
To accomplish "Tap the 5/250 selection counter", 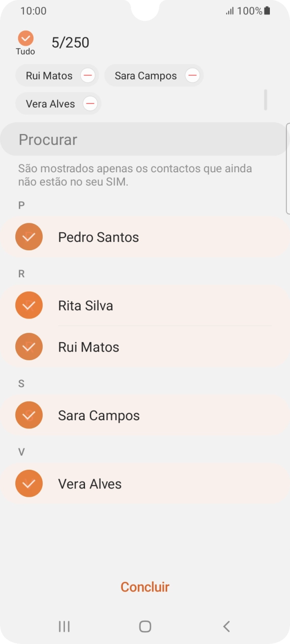I will pos(70,42).
